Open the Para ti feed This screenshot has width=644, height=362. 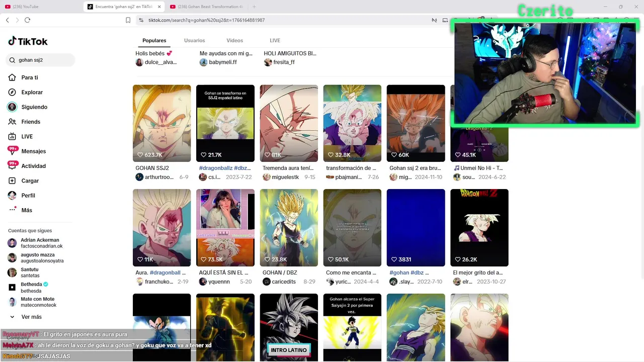pos(30,77)
